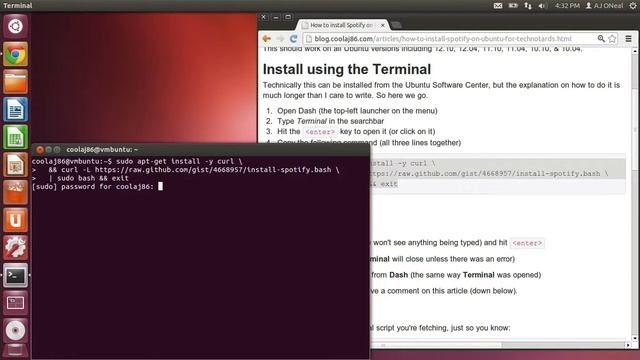Bookmark this page with the star
This screenshot has height=360, width=640.
coord(612,39)
